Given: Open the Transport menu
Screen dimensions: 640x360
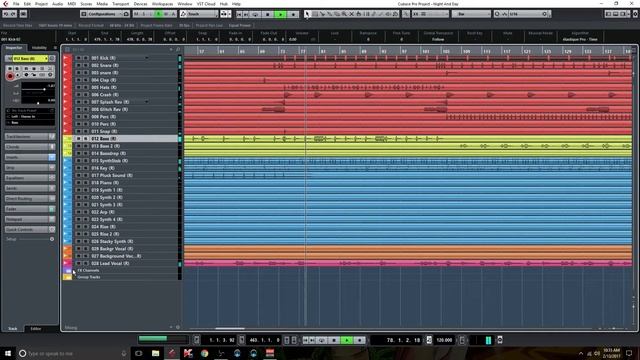Looking at the screenshot, I should [120, 4].
